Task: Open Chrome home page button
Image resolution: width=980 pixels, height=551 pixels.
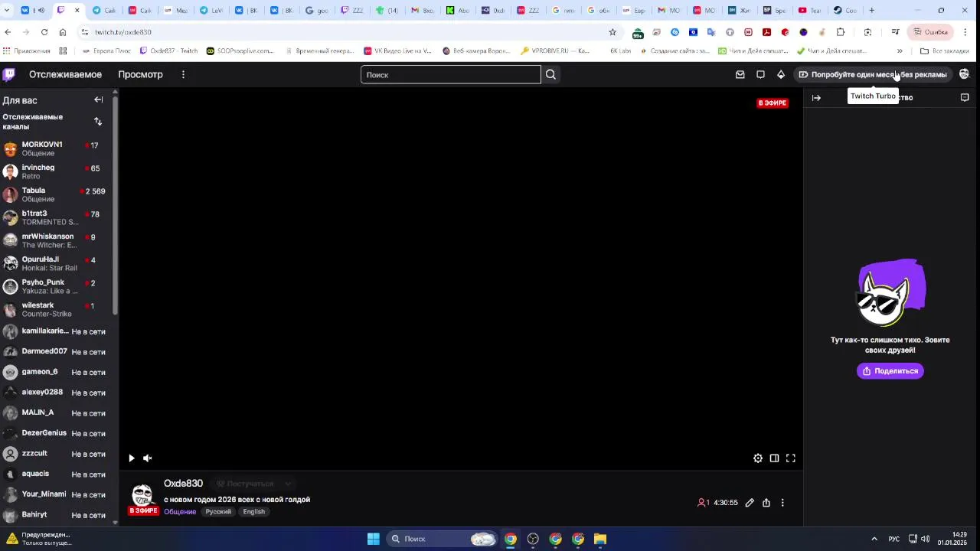Action: 63,32
